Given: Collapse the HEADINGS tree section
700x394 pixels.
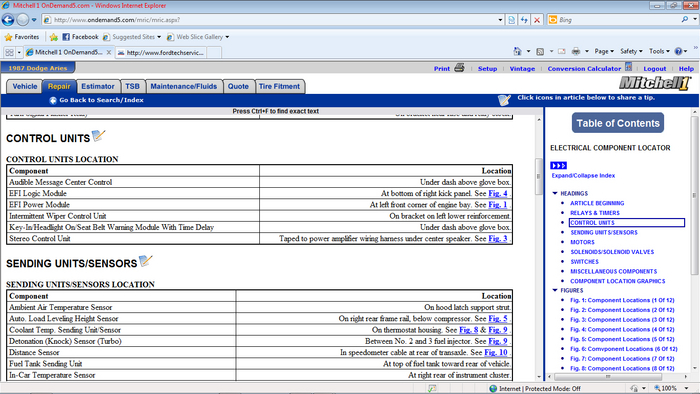Looking at the screenshot, I should [555, 193].
